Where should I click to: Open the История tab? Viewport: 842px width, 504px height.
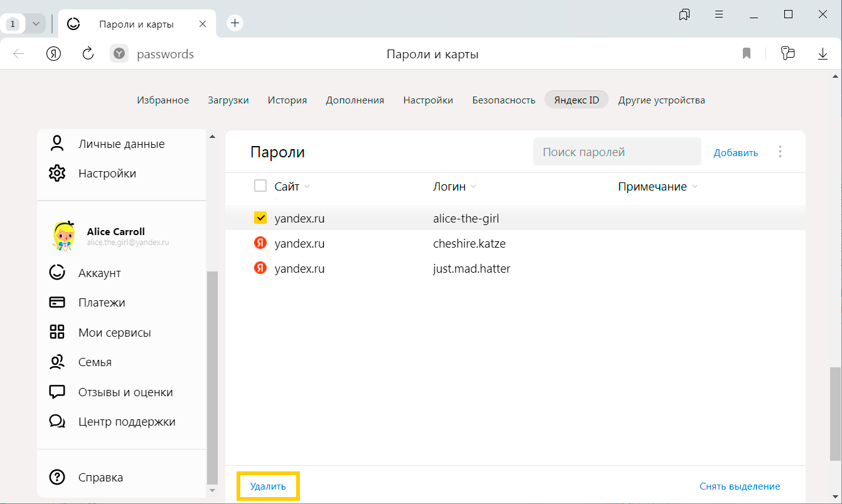287,100
